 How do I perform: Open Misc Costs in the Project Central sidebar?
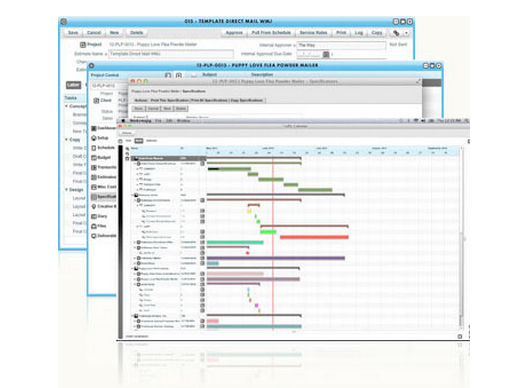(104, 187)
